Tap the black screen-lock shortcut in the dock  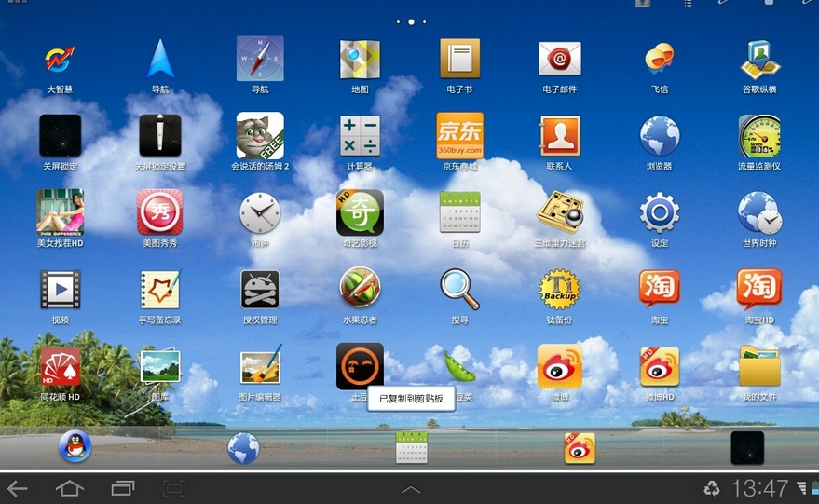(x=747, y=447)
